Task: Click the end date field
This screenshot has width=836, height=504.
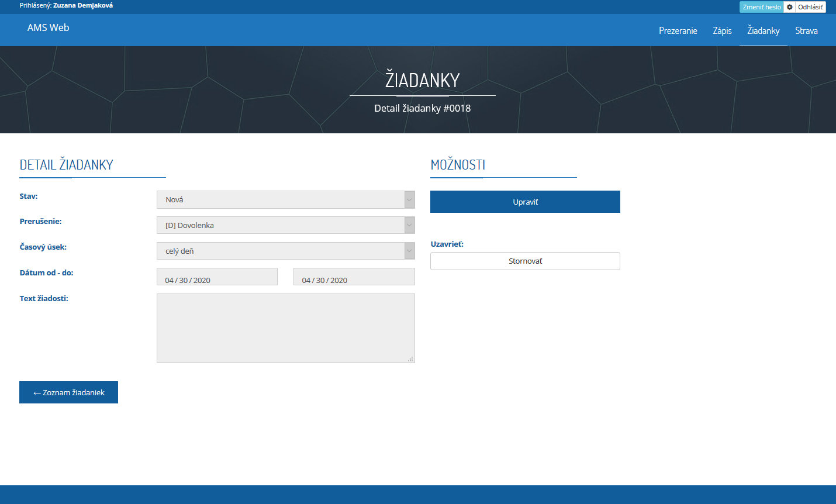Action: (354, 277)
